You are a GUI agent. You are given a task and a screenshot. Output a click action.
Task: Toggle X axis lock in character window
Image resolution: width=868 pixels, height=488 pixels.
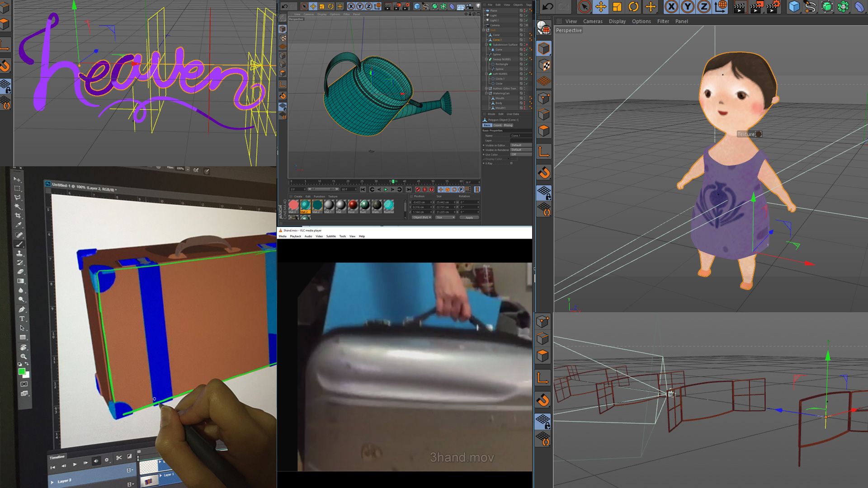coord(671,6)
